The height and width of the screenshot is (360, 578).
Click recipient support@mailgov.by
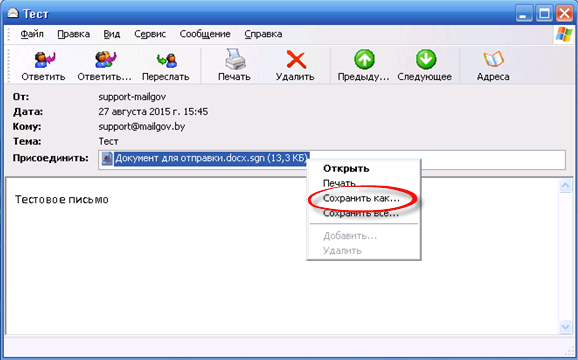[142, 126]
